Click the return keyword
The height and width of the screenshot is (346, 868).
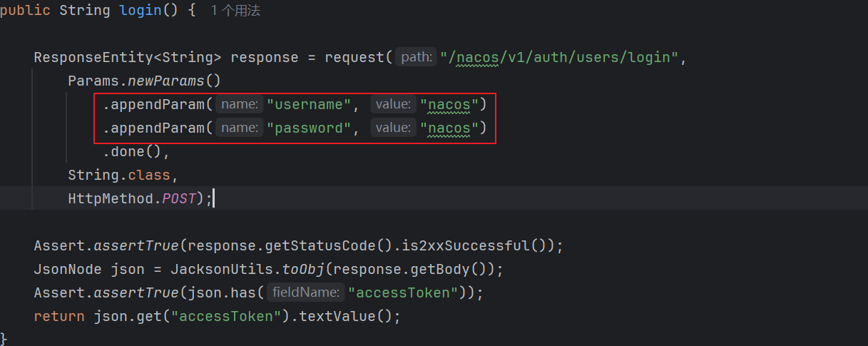(x=59, y=316)
